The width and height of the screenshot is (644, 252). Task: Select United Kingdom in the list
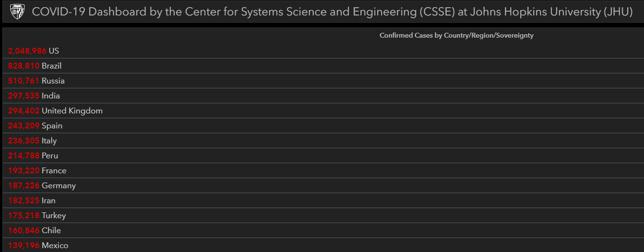pos(323,111)
